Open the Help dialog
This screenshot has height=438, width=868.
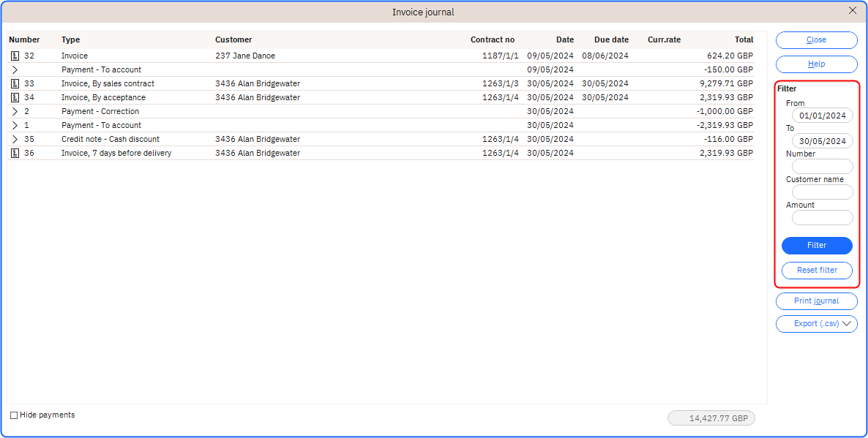coord(816,64)
